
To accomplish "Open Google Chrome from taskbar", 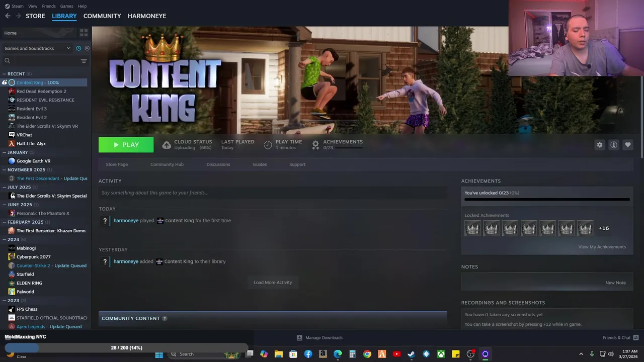I will click(367, 354).
